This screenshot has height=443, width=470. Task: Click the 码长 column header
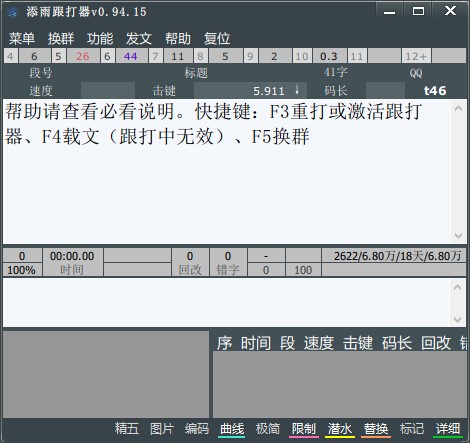[x=397, y=343]
